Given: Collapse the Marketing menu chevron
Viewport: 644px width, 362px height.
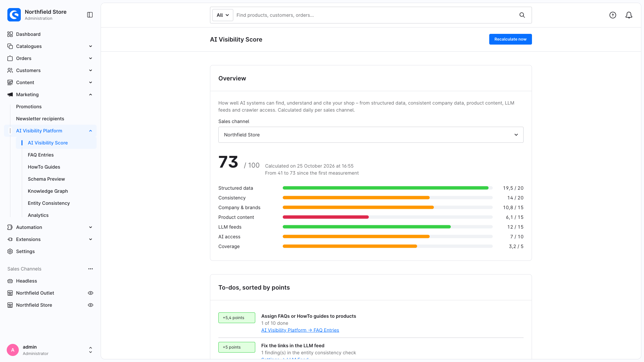Looking at the screenshot, I should coord(91,95).
